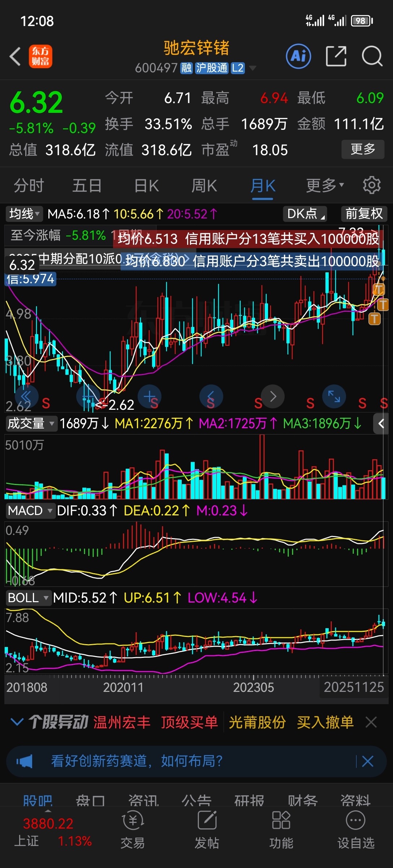The width and height of the screenshot is (393, 868).
Task: Tap the current price 6.32
Action: [36, 102]
